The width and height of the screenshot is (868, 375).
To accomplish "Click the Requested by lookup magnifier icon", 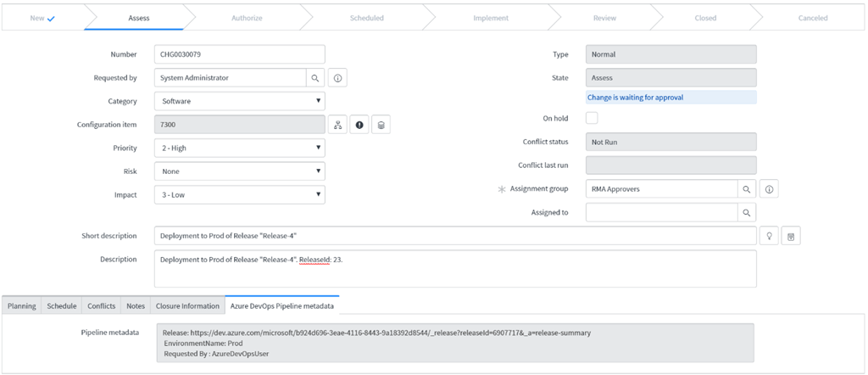I will pos(315,78).
